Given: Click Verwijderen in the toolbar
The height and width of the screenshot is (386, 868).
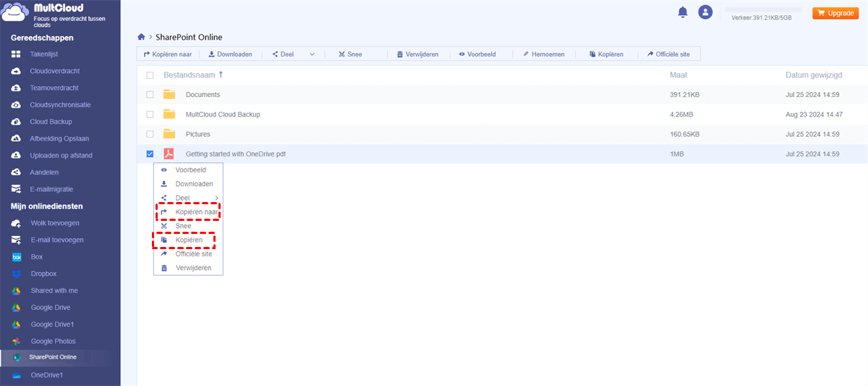Looking at the screenshot, I should click(417, 54).
